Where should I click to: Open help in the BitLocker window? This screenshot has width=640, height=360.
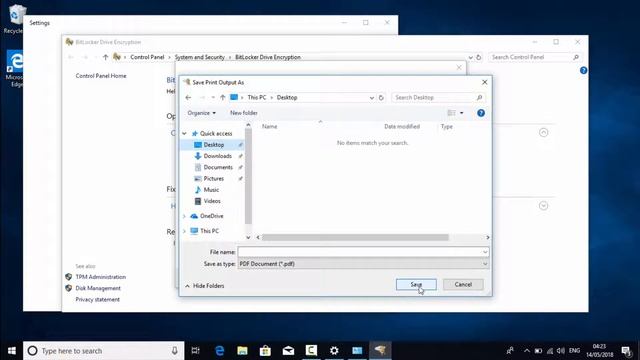point(583,70)
